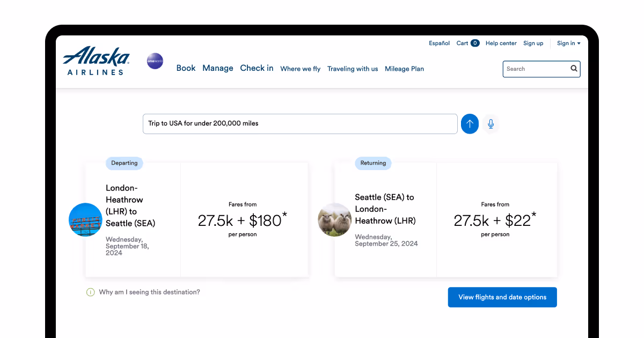Open the Cart link
This screenshot has width=644, height=338.
tap(462, 43)
